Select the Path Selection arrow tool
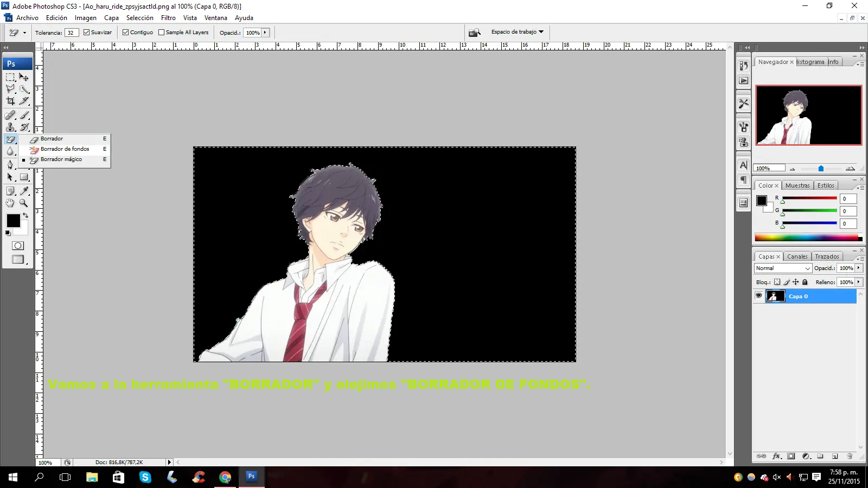Image resolution: width=868 pixels, height=488 pixels. [10, 177]
